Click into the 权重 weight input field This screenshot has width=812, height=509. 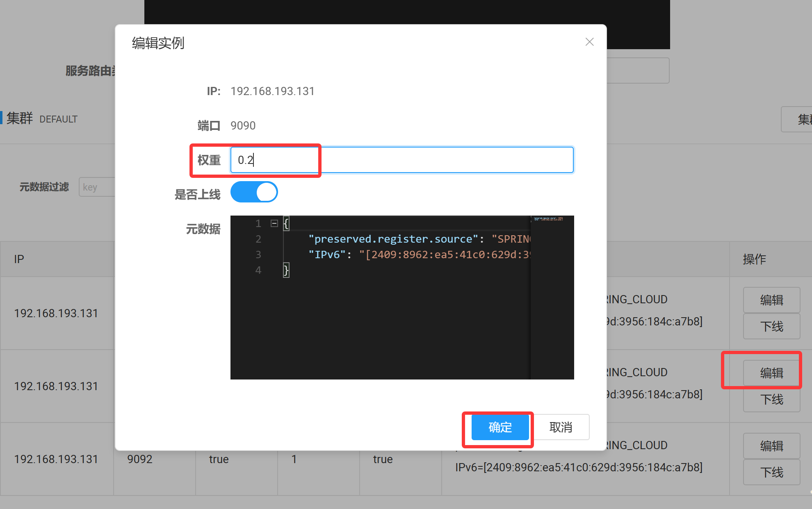coord(402,160)
